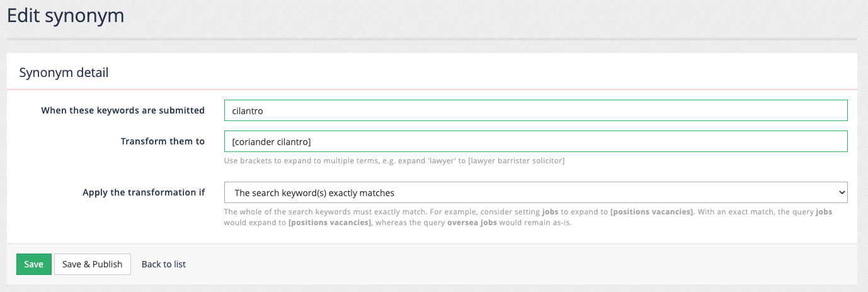Focus the field containing "[coriander cilantro]"
Viewport: 868px width, 292px height.
pos(535,141)
